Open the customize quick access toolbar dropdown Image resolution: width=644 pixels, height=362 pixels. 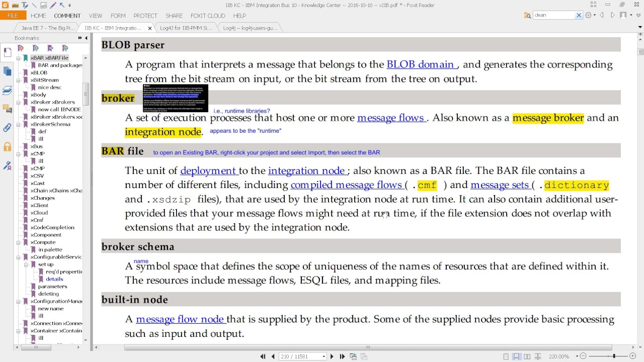(69, 6)
